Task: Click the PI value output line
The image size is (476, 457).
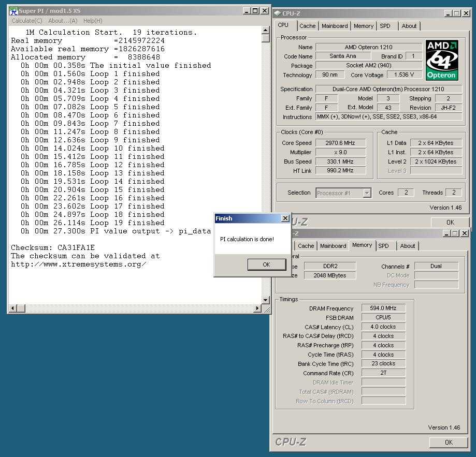Action: [x=116, y=231]
